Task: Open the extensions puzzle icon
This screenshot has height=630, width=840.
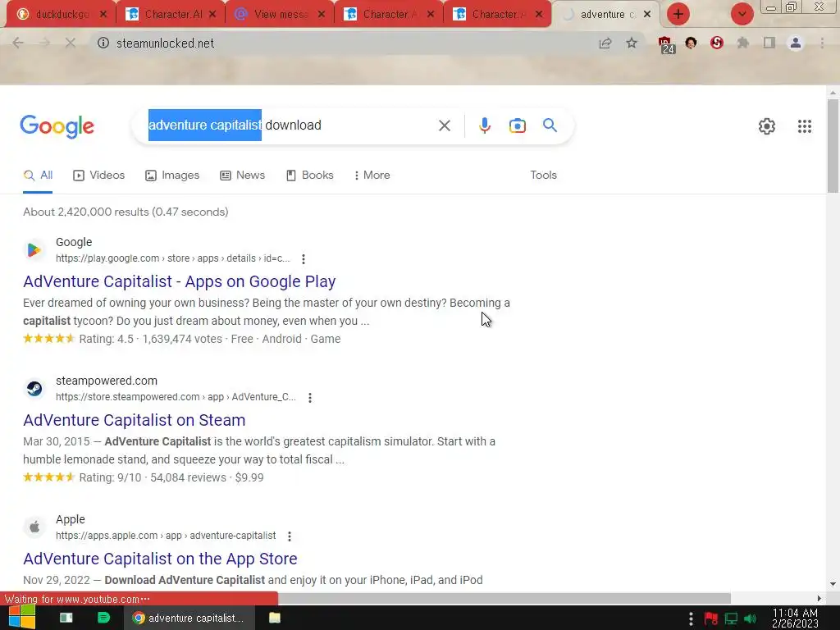Action: (742, 43)
